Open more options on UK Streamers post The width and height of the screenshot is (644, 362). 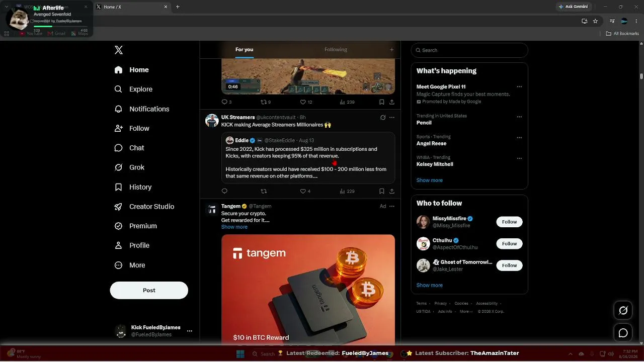point(392,118)
